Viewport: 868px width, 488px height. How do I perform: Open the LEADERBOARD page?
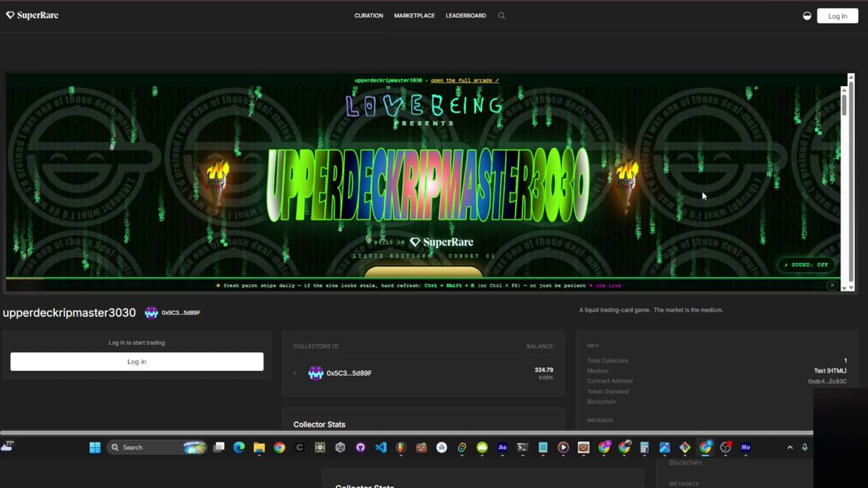coord(466,16)
